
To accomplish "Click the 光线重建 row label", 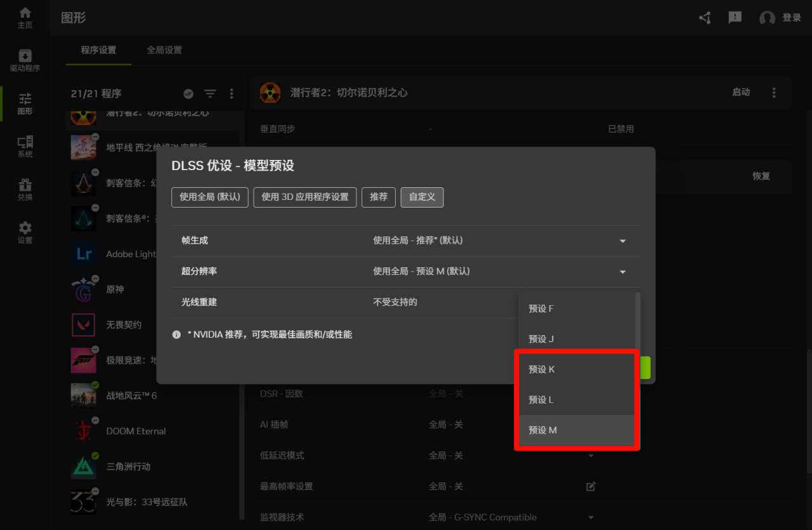I will point(199,302).
